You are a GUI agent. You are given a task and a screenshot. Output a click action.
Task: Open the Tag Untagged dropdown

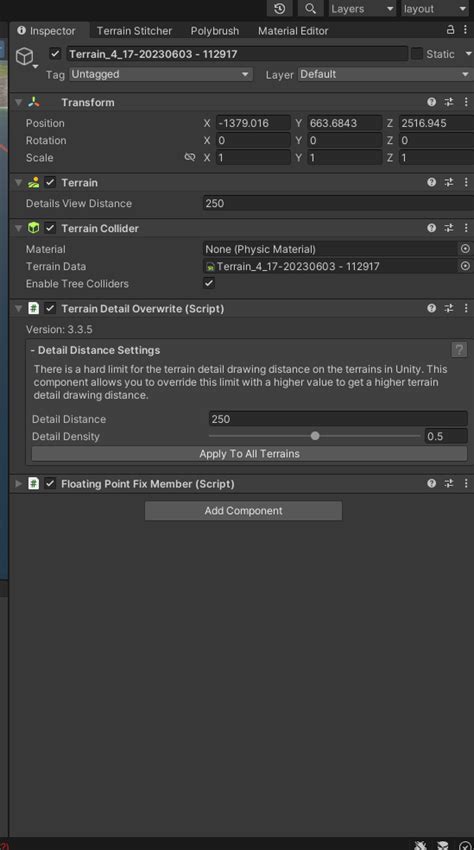pos(161,74)
